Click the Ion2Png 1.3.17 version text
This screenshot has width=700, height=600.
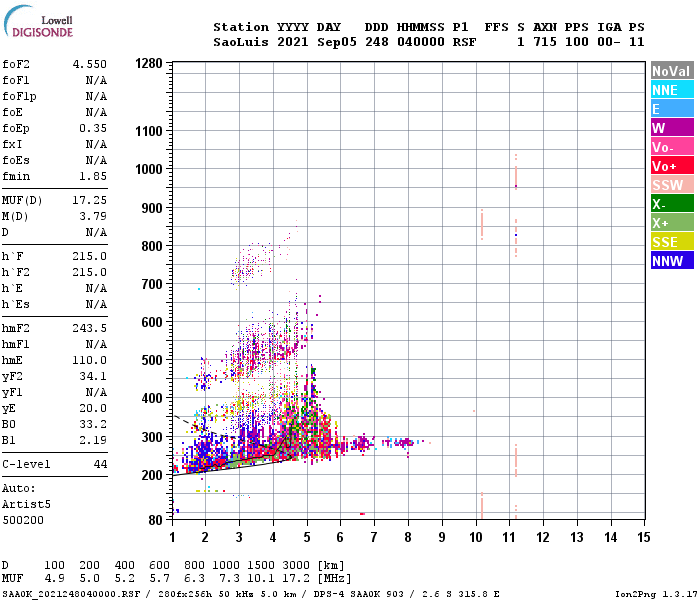tap(656, 594)
